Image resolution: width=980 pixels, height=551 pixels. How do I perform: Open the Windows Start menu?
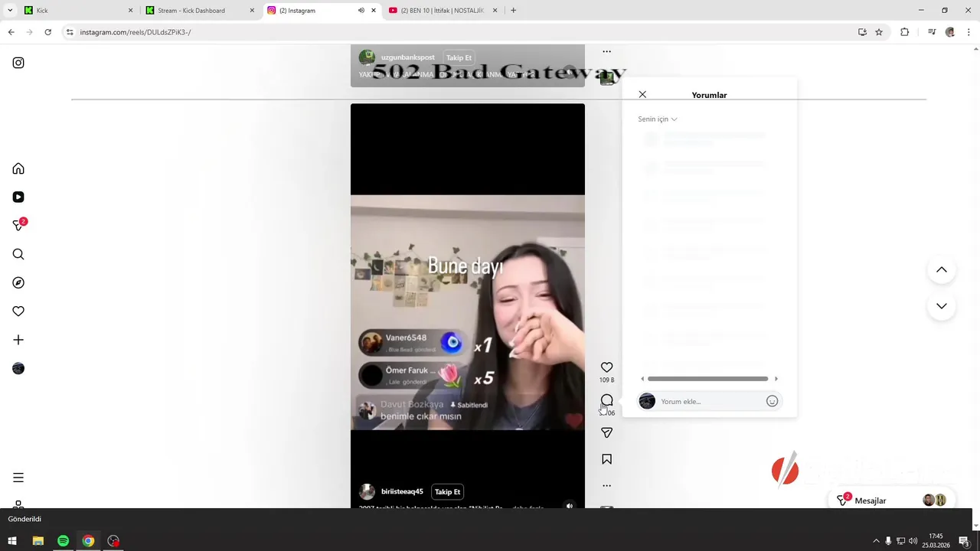click(12, 541)
